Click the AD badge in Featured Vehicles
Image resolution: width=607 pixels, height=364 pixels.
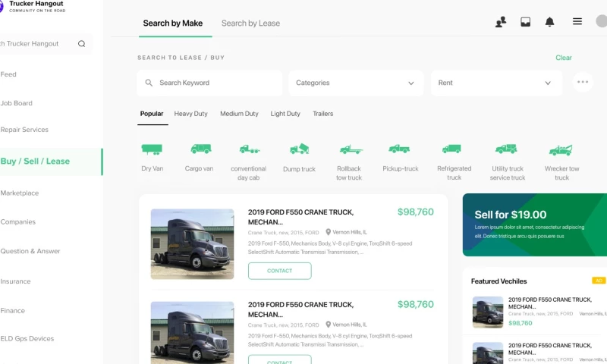point(599,281)
